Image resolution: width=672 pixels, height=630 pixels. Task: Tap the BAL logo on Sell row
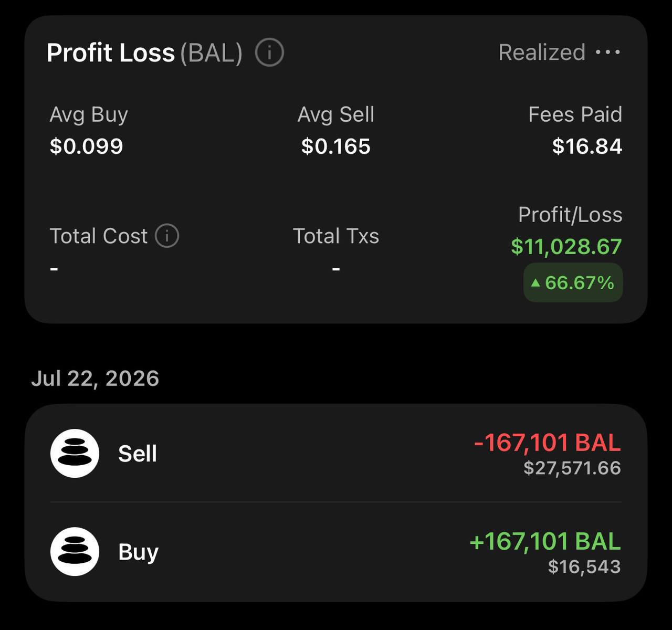75,453
